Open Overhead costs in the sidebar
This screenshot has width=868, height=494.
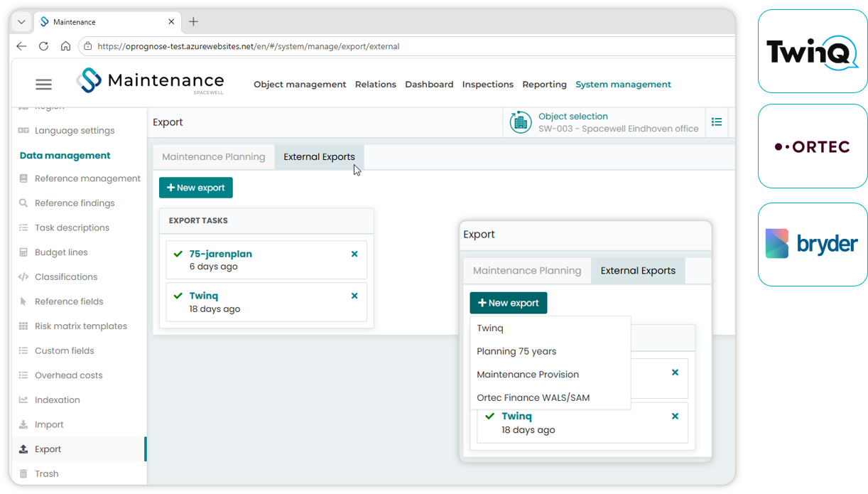tap(68, 375)
